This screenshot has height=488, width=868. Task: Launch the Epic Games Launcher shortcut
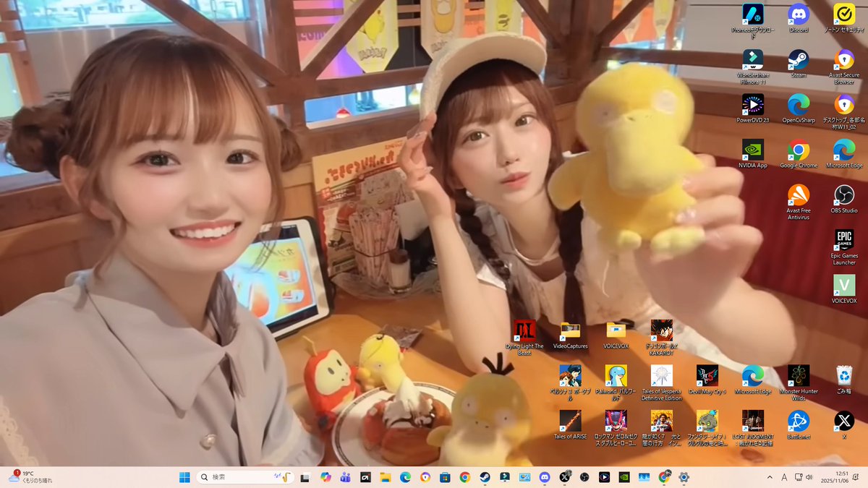(843, 247)
